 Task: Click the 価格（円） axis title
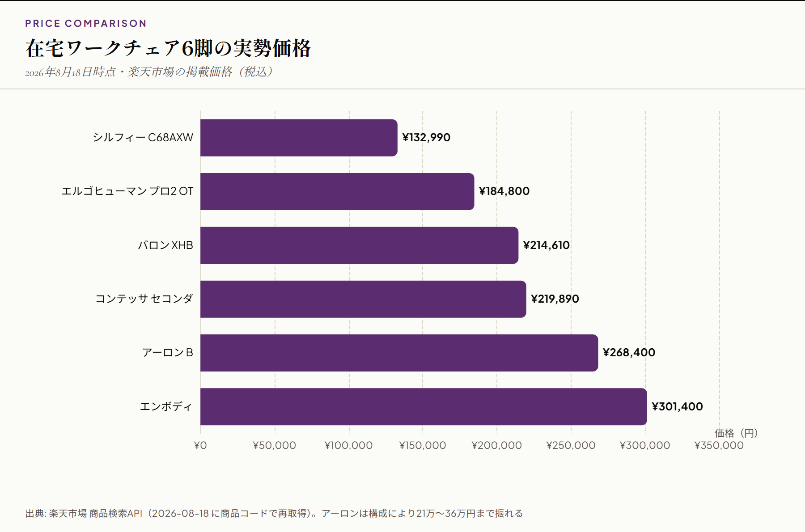point(736,433)
